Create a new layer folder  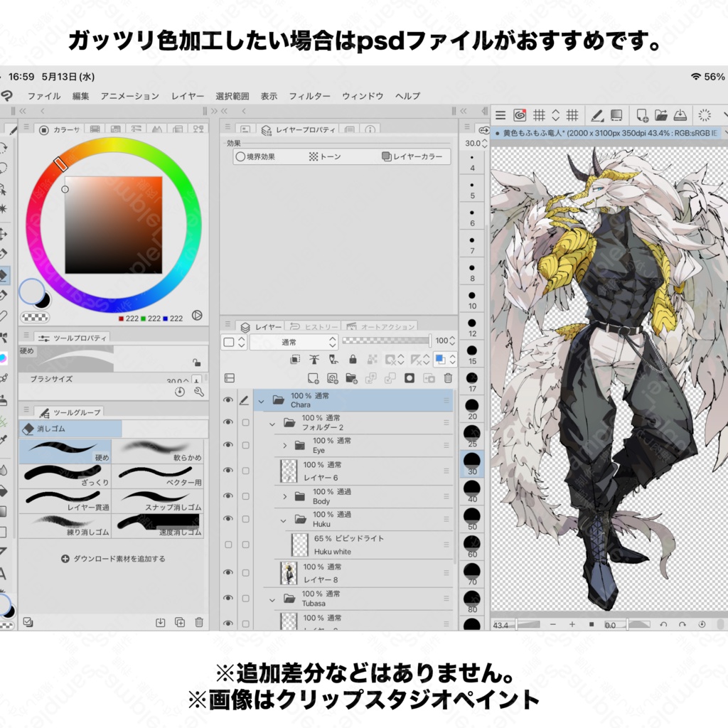coord(351,378)
